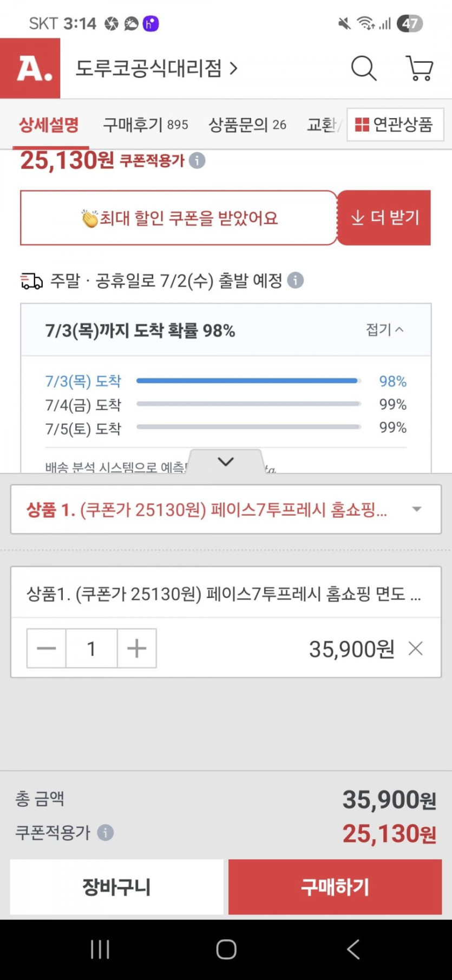The height and width of the screenshot is (980, 452).
Task: Add item via 장바구니 button
Action: 116,887
